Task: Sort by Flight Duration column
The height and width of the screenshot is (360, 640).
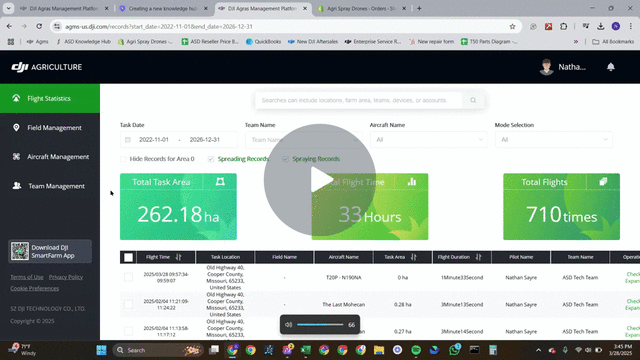Action: point(478,257)
